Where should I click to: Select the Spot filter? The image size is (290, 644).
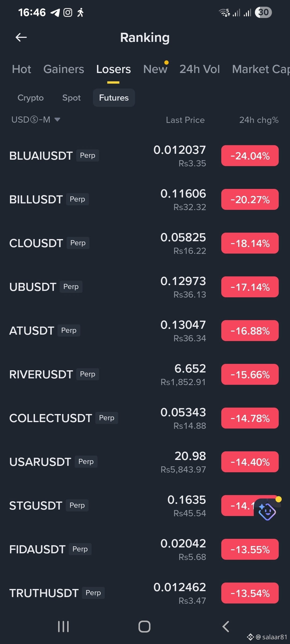[x=71, y=98]
